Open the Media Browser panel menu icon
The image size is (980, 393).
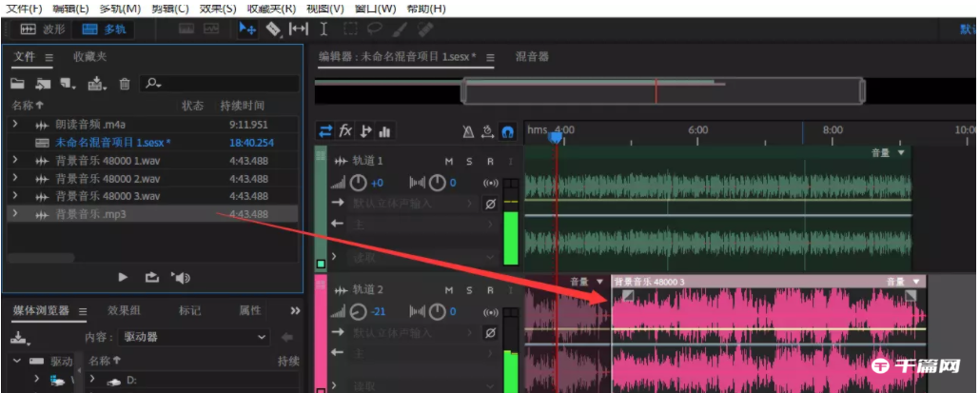pyautogui.click(x=82, y=311)
